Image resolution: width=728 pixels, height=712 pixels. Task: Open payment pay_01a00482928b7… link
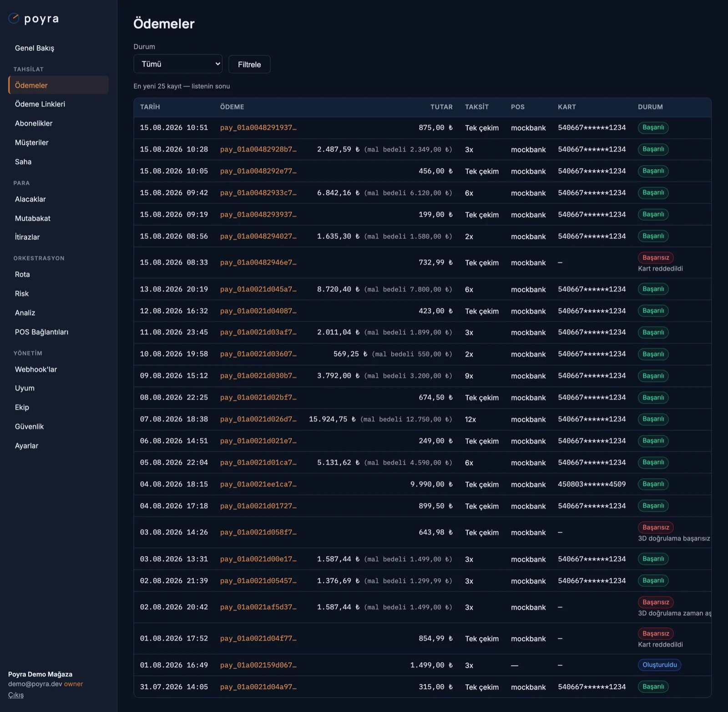pyautogui.click(x=258, y=150)
